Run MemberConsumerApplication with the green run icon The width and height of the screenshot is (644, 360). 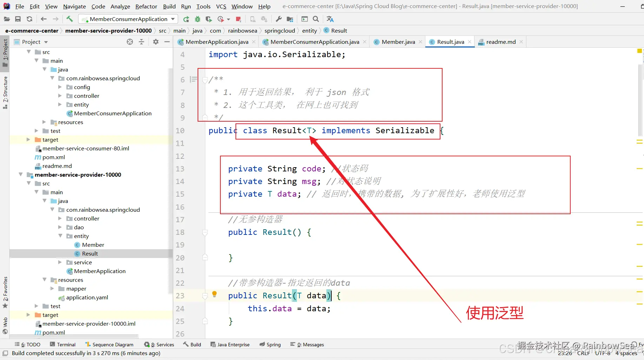[x=186, y=19]
